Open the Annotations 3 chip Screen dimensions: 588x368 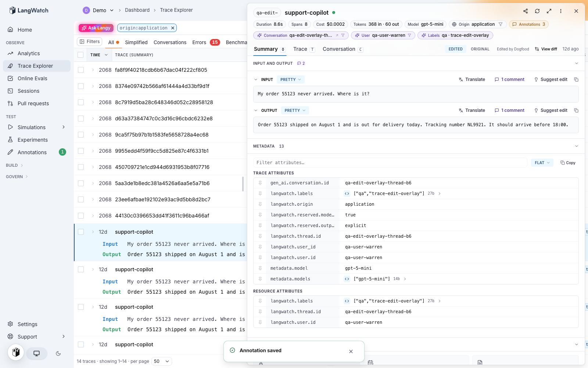pyautogui.click(x=529, y=24)
